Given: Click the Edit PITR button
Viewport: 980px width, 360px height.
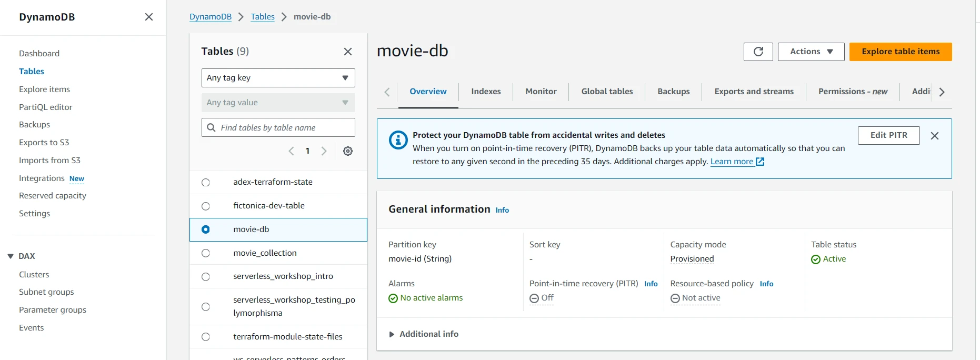Looking at the screenshot, I should (888, 135).
